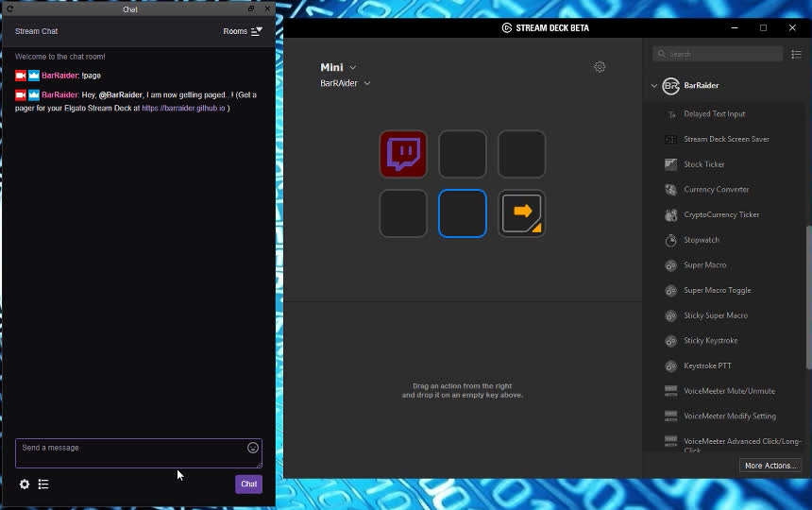Click the actions Search field
The width and height of the screenshot is (812, 510).
(x=718, y=54)
